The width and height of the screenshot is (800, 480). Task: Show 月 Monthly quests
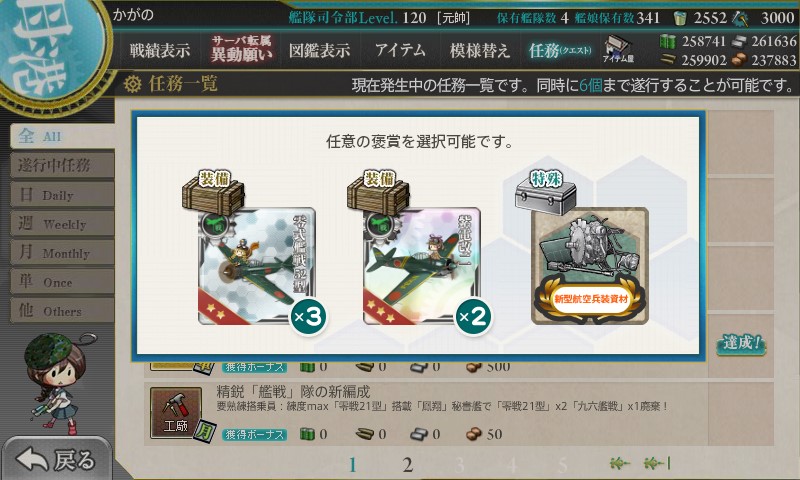point(62,252)
